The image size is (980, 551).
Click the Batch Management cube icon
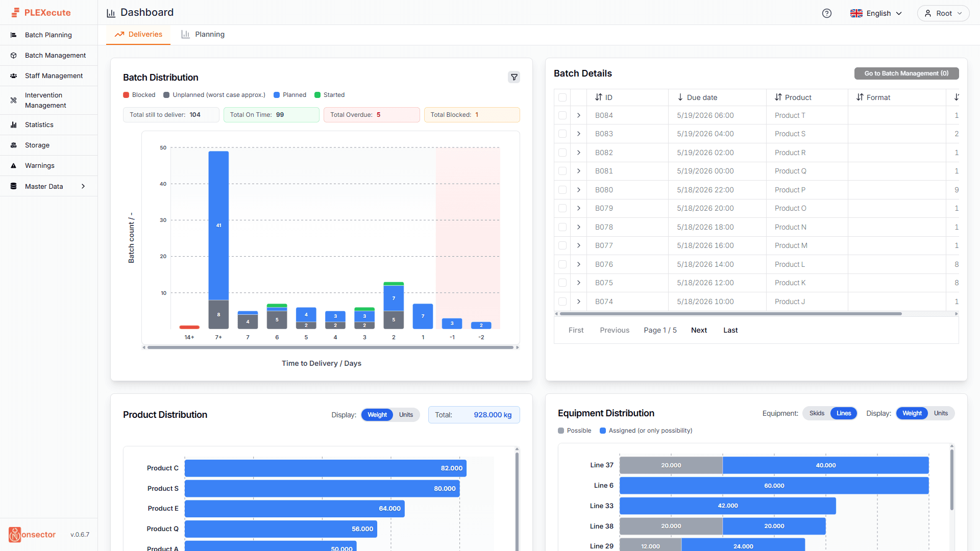(x=14, y=55)
